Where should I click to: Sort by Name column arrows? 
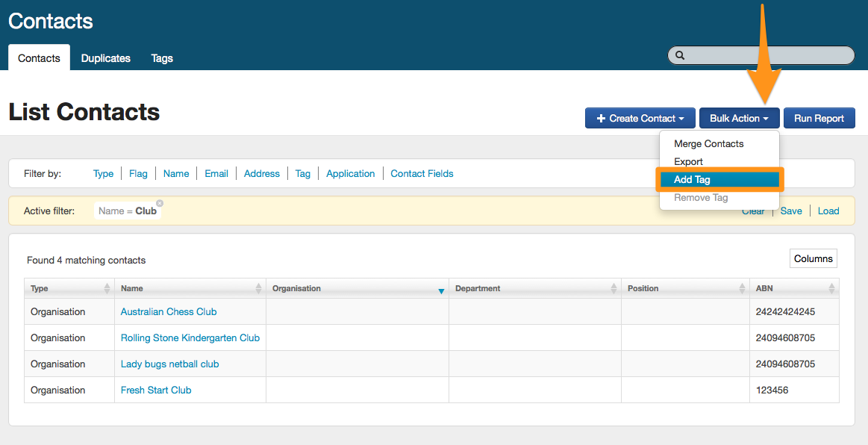coord(258,289)
